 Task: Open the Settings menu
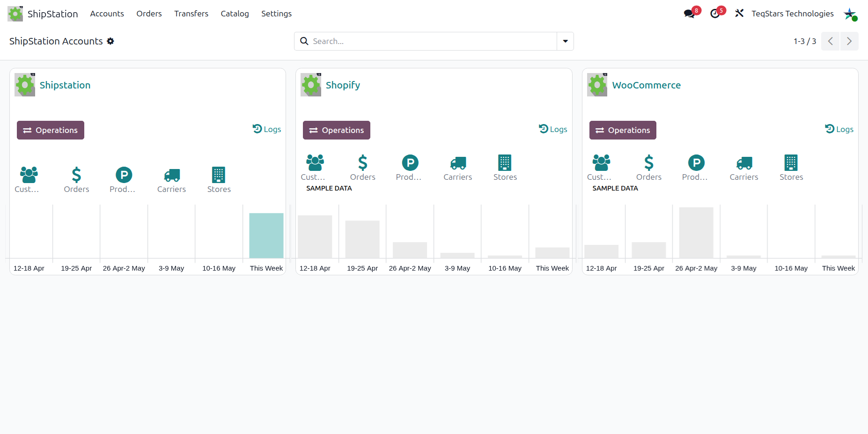point(276,14)
